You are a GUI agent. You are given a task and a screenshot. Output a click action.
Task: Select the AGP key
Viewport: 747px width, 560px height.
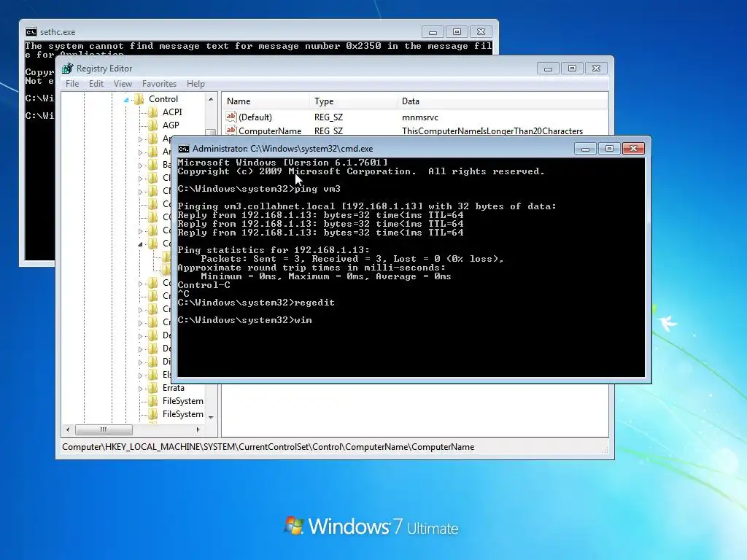pyautogui.click(x=171, y=125)
